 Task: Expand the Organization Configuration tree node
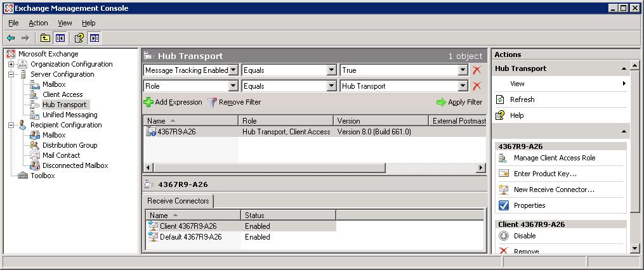(x=11, y=64)
